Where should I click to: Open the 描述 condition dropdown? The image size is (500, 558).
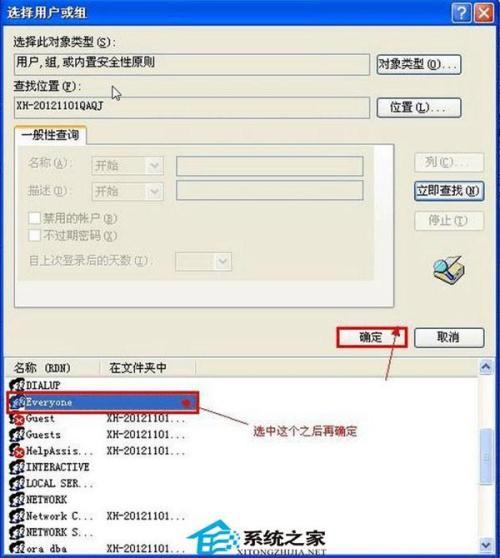coord(127,191)
